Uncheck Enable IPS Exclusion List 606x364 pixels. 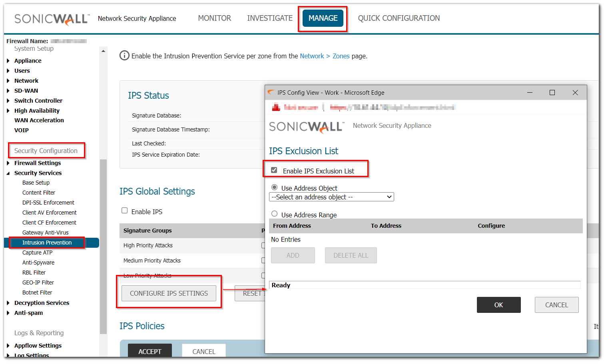pos(274,170)
